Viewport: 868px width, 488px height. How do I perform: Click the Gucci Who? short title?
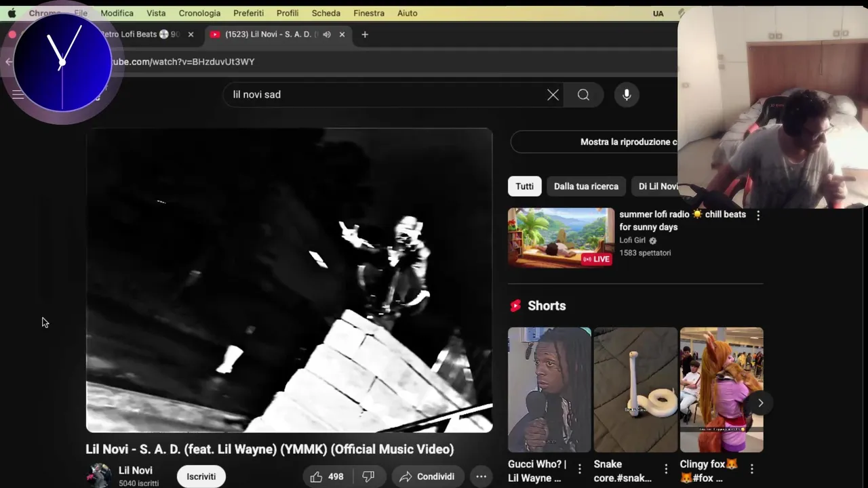point(537,471)
